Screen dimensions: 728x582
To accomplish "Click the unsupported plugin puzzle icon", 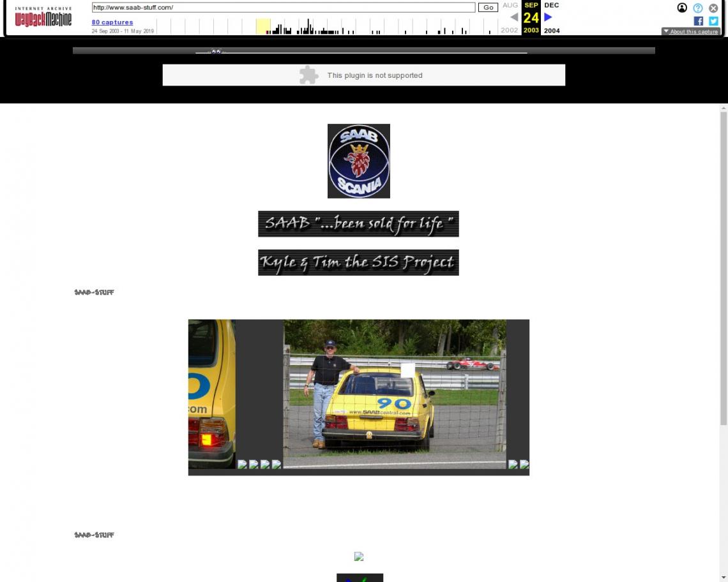I will (308, 75).
